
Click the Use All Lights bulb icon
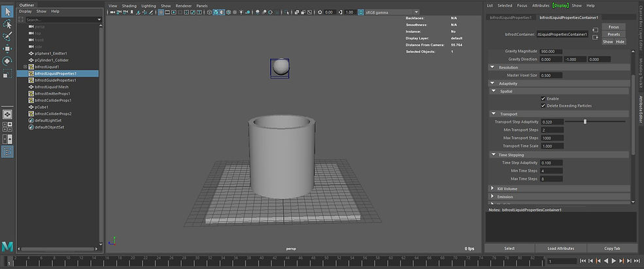[x=241, y=12]
